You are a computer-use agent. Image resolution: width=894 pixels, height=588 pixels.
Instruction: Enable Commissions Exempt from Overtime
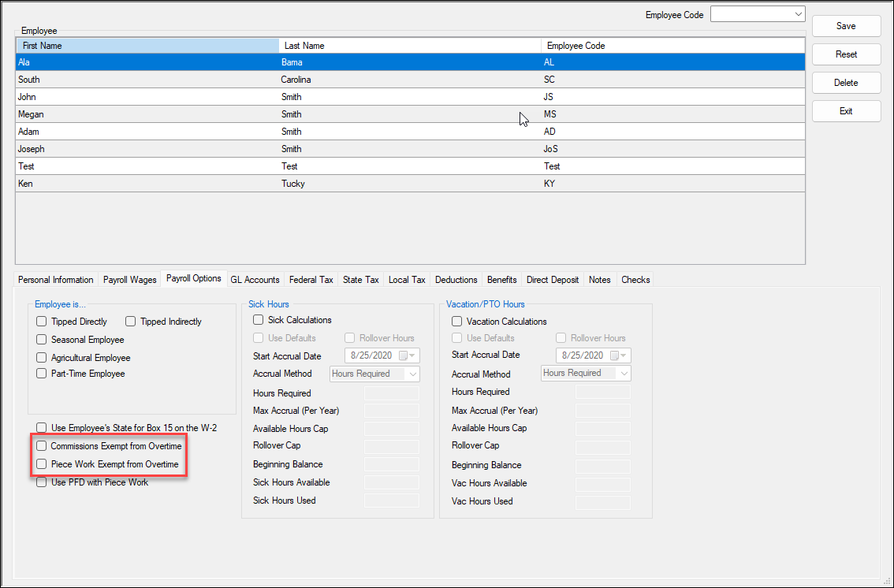coord(42,446)
